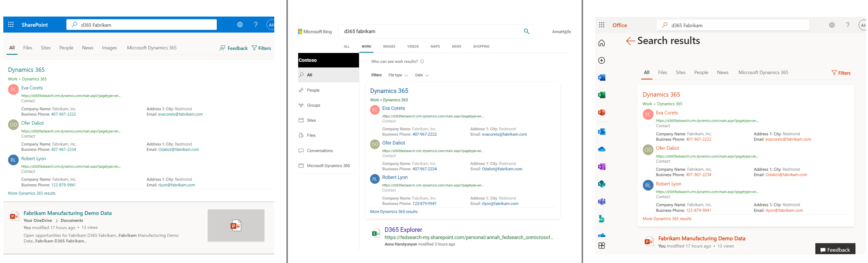Click the Feedback button in SharePoint

[x=234, y=48]
